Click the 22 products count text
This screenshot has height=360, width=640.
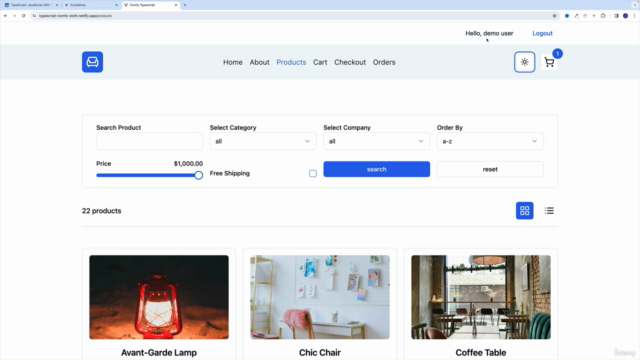tap(102, 211)
